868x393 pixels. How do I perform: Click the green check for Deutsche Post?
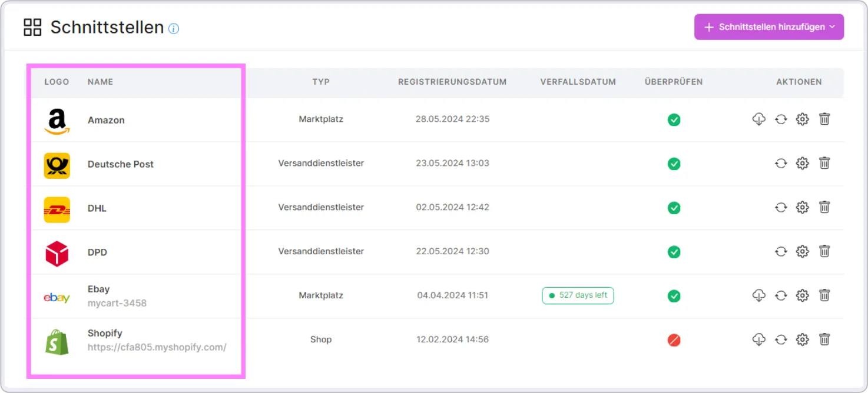click(674, 164)
